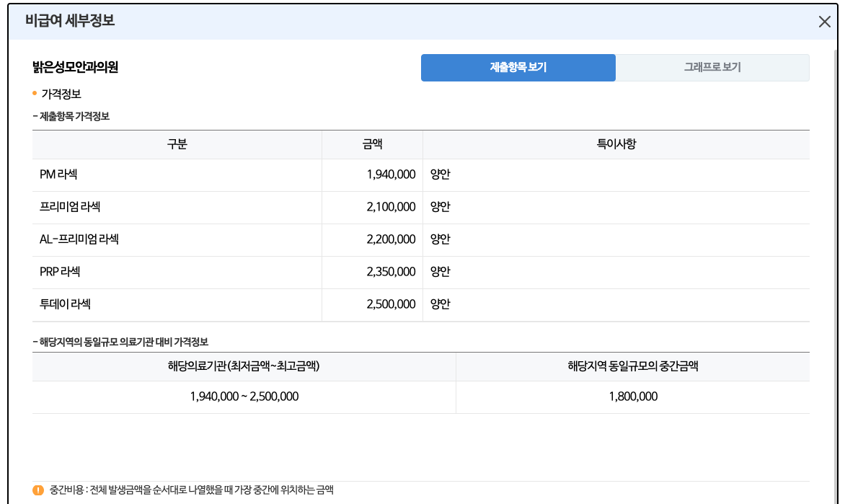
Task: Select the PRP 라섹 row label
Action: (60, 272)
